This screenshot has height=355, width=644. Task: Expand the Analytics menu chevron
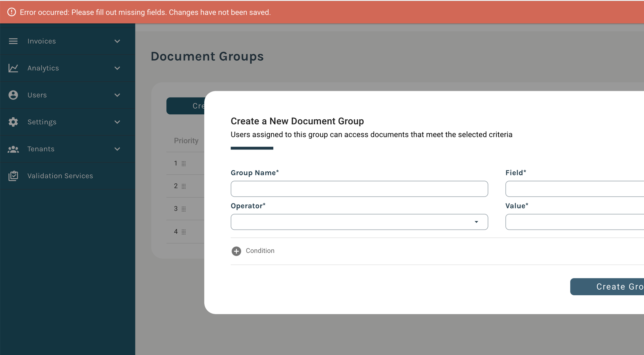117,68
